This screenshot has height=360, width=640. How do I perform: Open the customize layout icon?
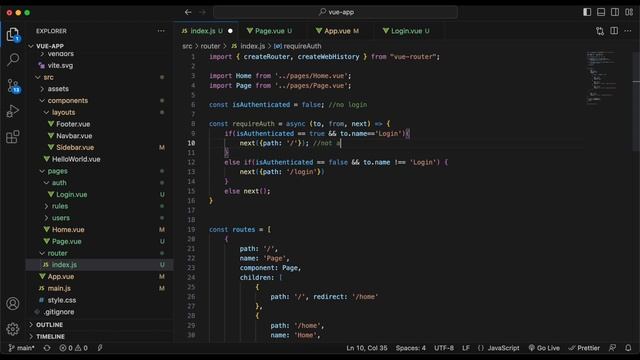pos(629,12)
